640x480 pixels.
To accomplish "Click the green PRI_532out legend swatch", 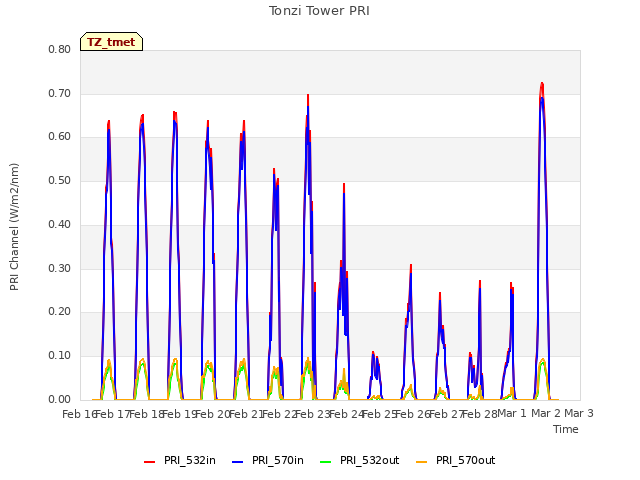I will click(x=325, y=462).
